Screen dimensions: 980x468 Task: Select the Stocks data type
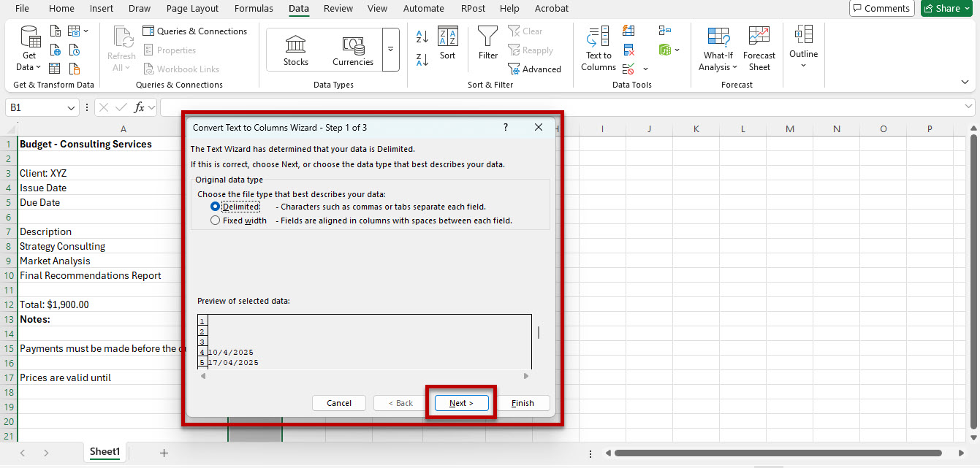click(x=296, y=50)
